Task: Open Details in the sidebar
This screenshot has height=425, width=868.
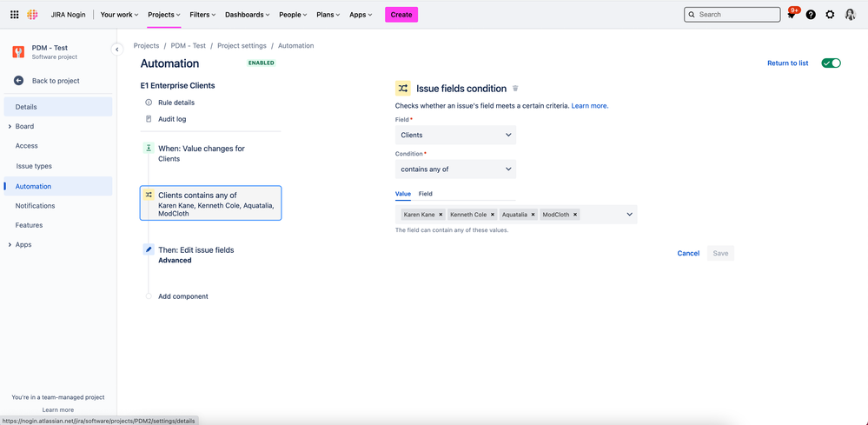Action: click(58, 107)
